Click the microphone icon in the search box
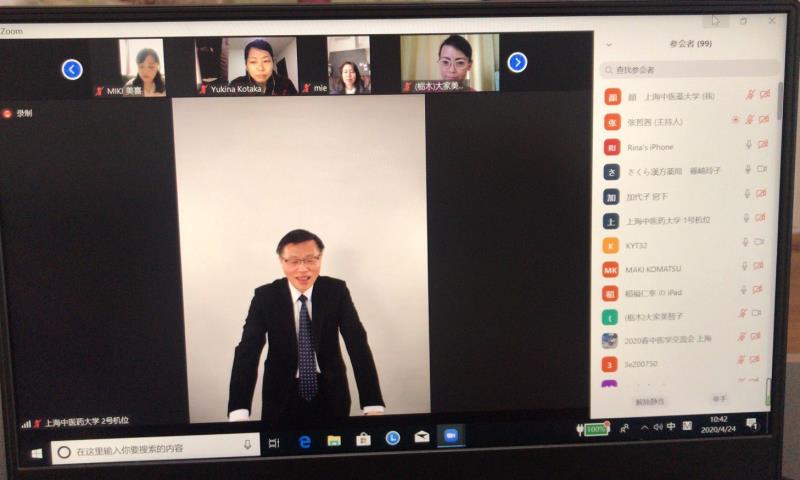 (x=247, y=443)
